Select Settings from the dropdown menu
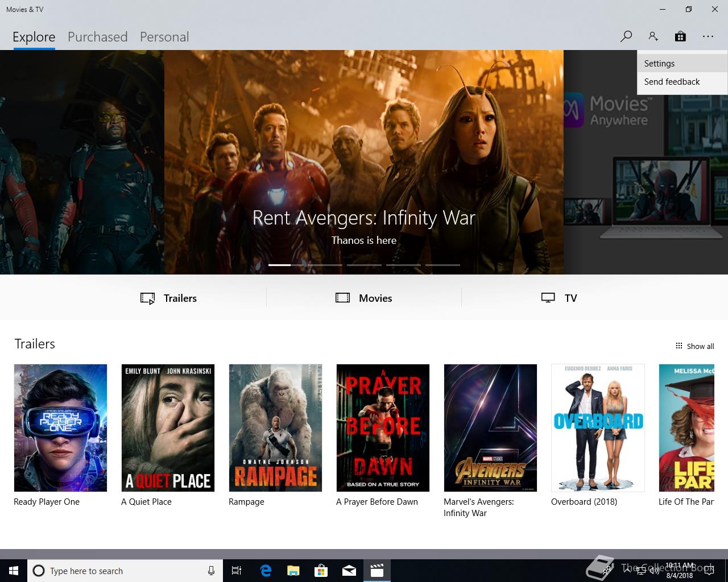 pos(682,64)
